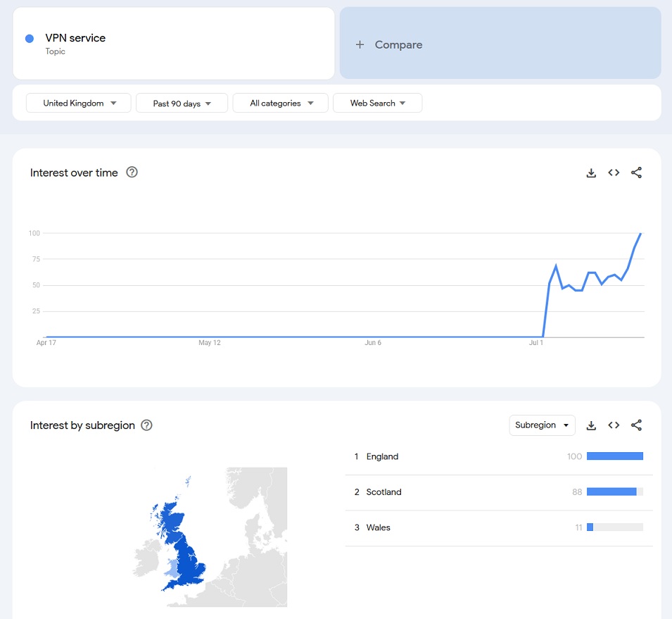This screenshot has width=672, height=619.
Task: Click the blue dot beside VPN service
Action: [30, 39]
